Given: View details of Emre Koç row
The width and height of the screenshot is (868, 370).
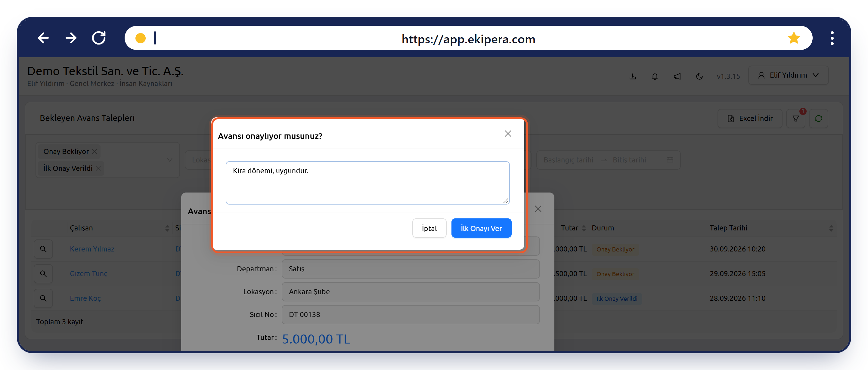Looking at the screenshot, I should tap(43, 298).
